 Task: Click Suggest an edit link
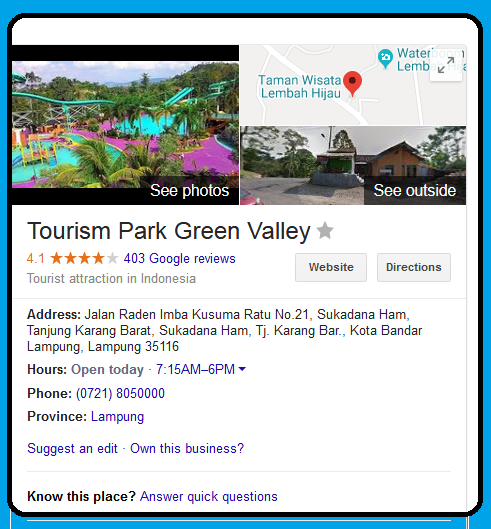(72, 448)
